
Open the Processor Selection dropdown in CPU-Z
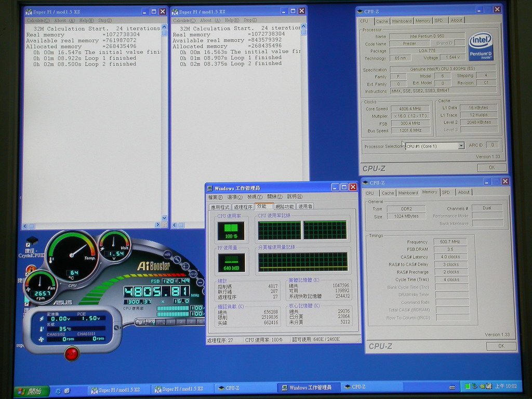tap(461, 146)
